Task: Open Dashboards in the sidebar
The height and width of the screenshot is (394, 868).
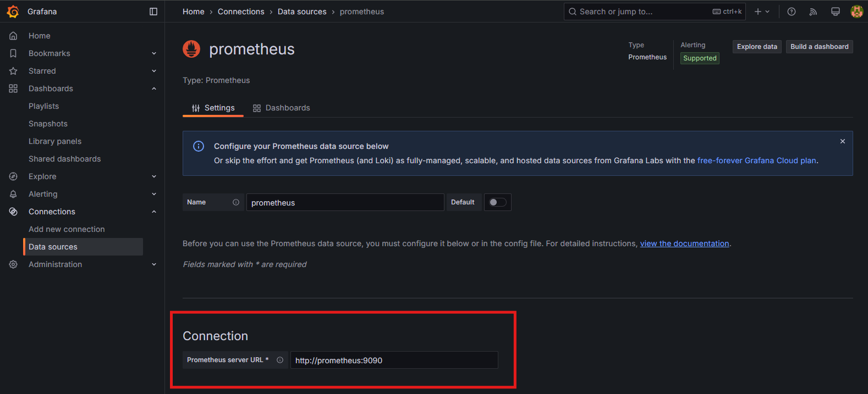Action: (x=51, y=88)
